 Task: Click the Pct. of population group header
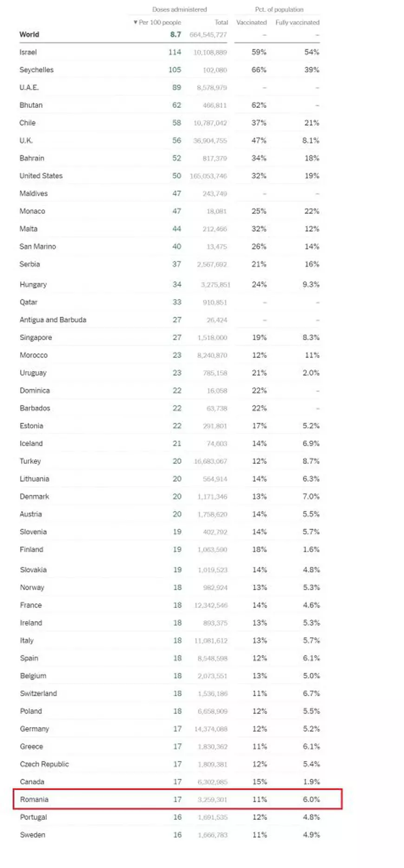[x=279, y=9]
